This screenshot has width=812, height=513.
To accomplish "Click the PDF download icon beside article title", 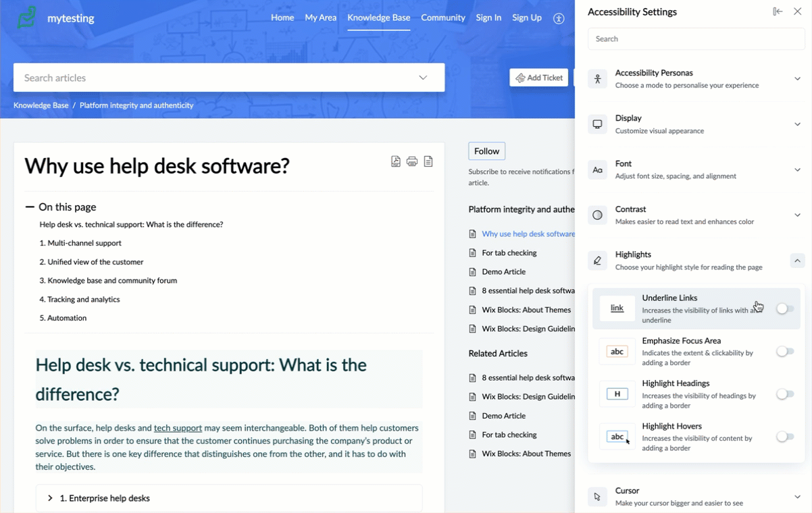I will pyautogui.click(x=396, y=161).
